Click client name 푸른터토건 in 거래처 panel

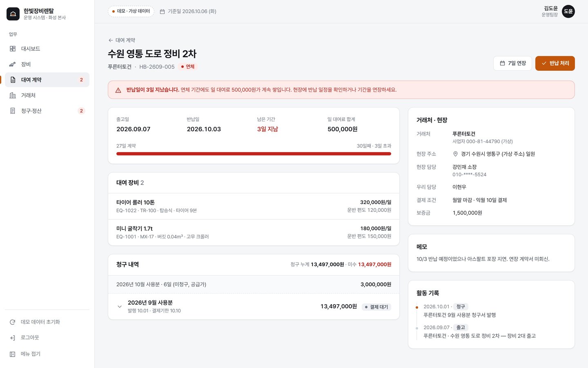[464, 134]
